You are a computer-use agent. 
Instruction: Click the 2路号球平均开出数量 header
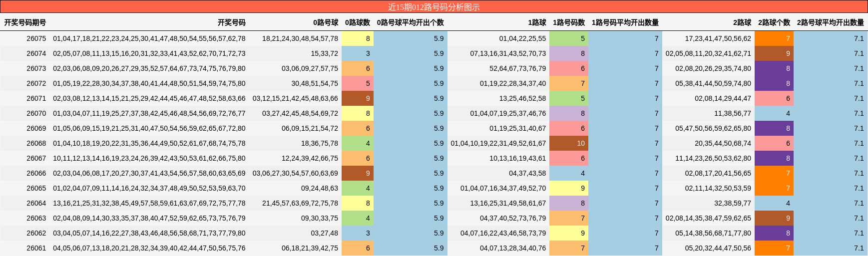pyautogui.click(x=831, y=22)
